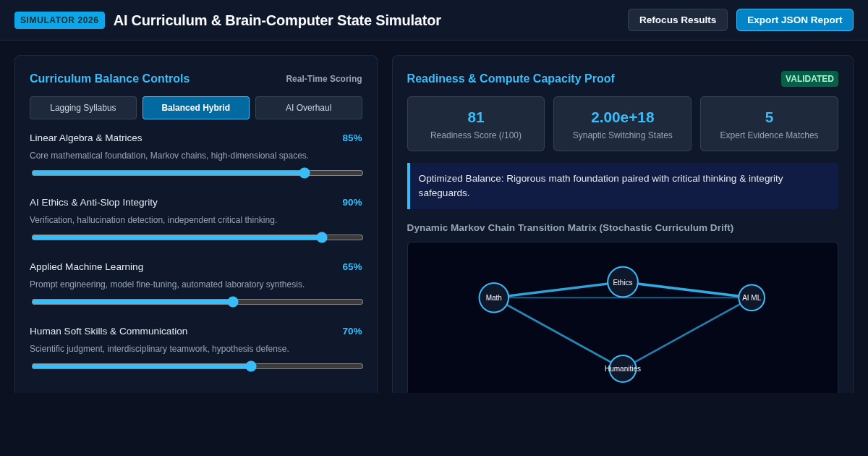The width and height of the screenshot is (868, 456).
Task: Click the Synaptic Switching States card
Action: [x=622, y=124]
